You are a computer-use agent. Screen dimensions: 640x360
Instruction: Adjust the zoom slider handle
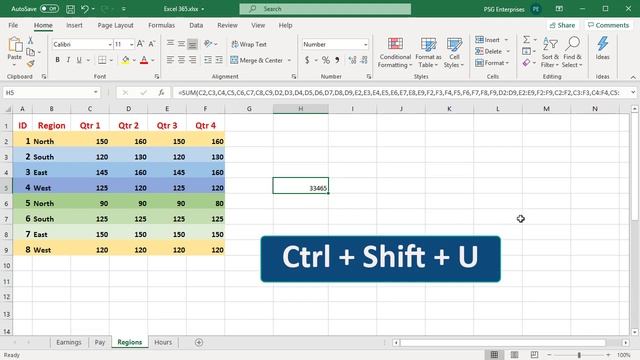point(579,355)
